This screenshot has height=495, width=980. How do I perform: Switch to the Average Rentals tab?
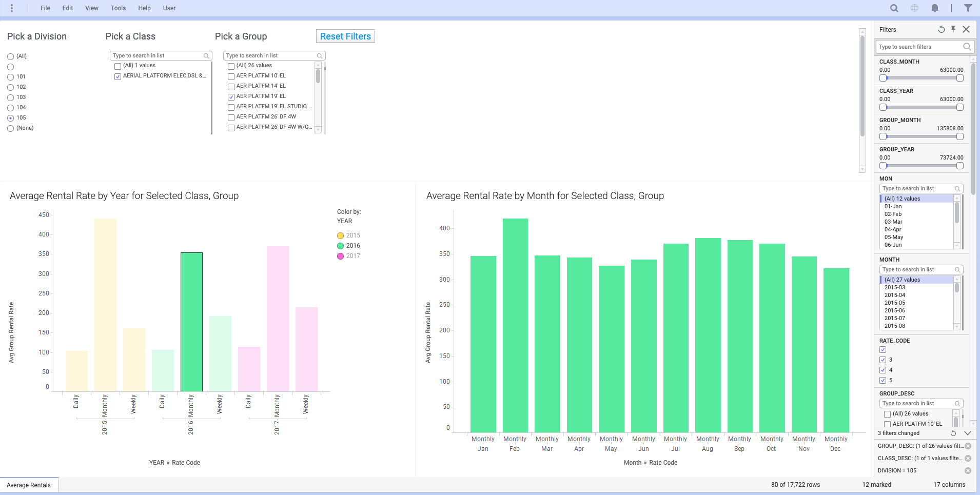click(x=29, y=485)
